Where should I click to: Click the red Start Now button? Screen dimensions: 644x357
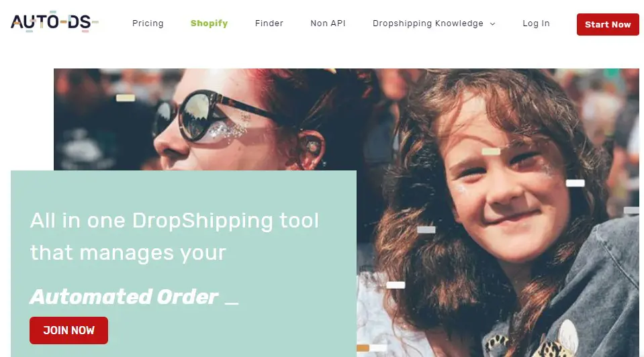608,24
